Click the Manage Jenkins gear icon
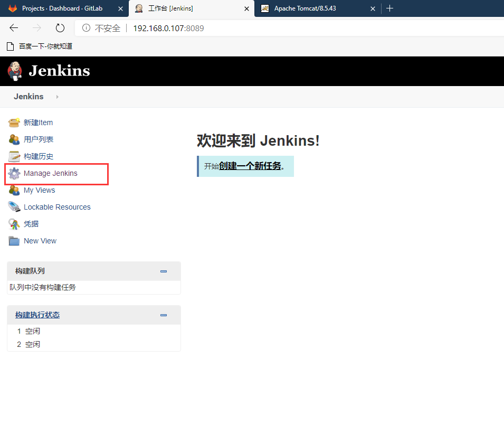Image resolution: width=504 pixels, height=434 pixels. coord(14,173)
